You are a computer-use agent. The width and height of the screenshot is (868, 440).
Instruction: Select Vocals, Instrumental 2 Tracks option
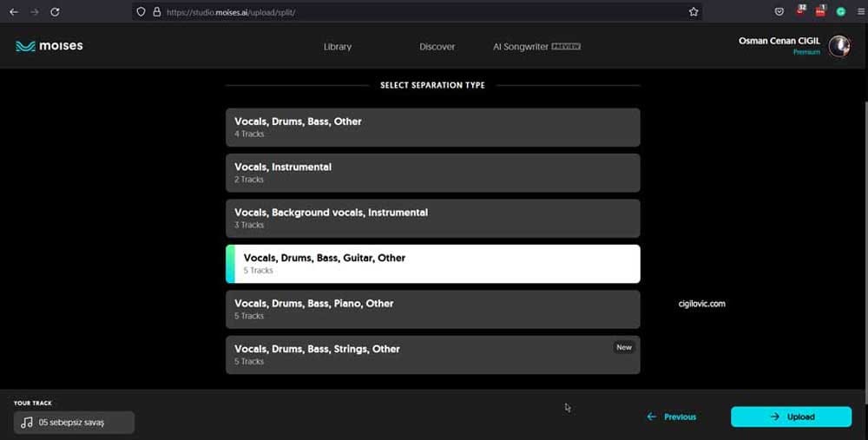pyautogui.click(x=433, y=173)
